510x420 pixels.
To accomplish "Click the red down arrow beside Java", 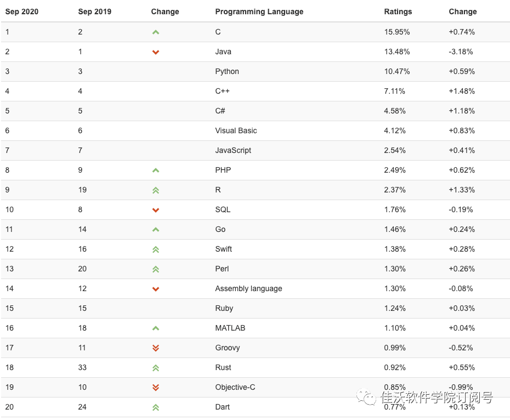I will pos(156,52).
